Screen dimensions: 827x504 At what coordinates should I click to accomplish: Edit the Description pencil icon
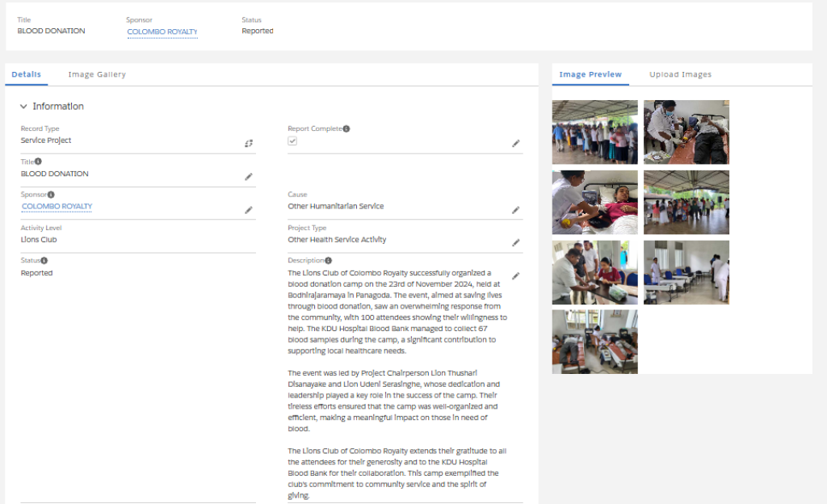516,275
